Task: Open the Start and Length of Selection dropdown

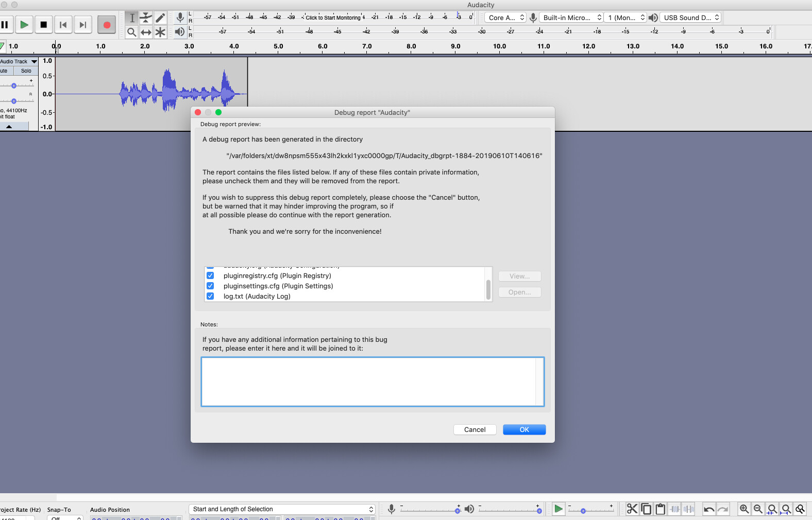Action: click(x=282, y=509)
